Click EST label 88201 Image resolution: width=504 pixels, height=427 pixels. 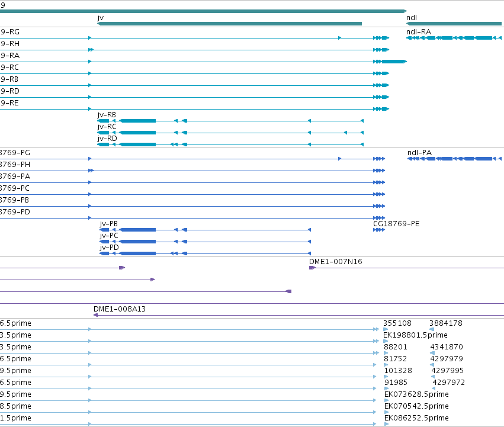tap(396, 347)
